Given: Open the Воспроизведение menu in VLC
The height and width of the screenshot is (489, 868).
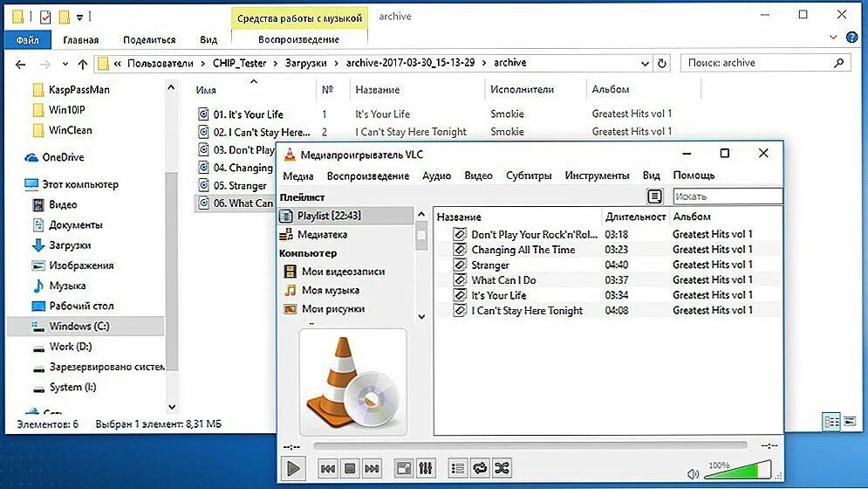Looking at the screenshot, I should click(x=368, y=176).
